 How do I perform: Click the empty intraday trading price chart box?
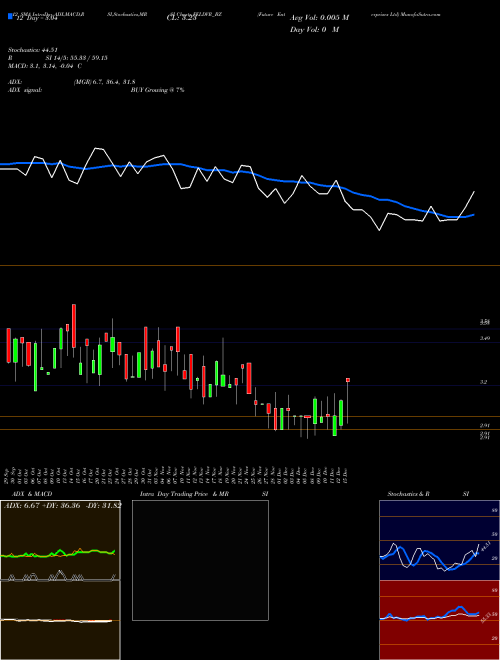(200, 560)
